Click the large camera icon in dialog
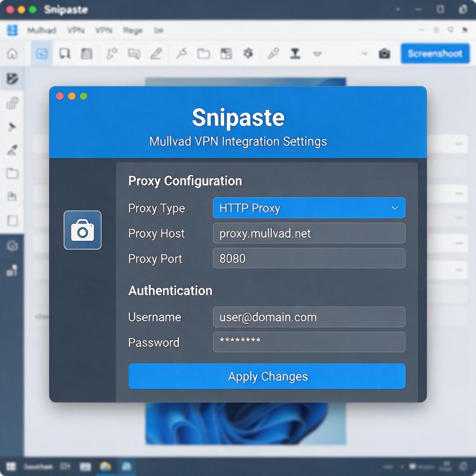 point(83,230)
